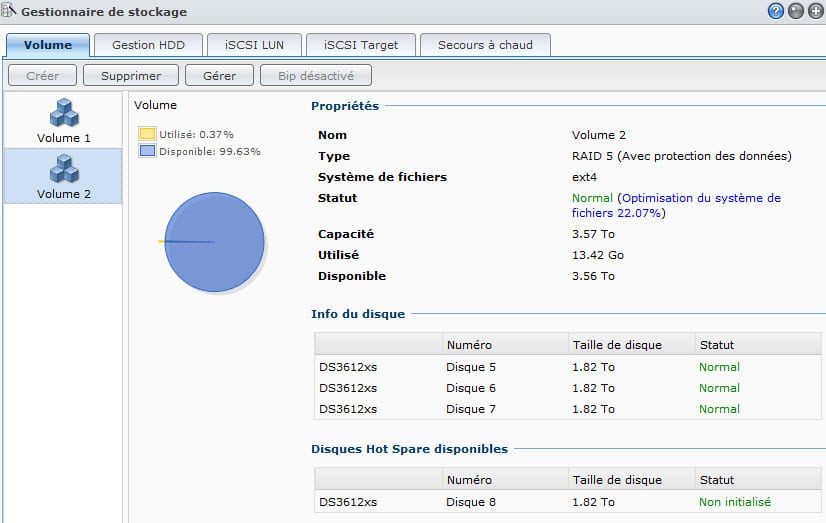Click the blue Disponible legend swatch
Image resolution: width=826 pixels, height=523 pixels.
[147, 151]
